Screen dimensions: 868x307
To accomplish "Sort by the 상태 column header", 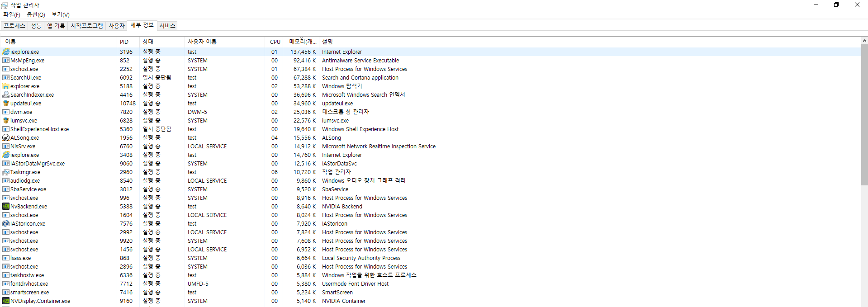I will (x=162, y=42).
